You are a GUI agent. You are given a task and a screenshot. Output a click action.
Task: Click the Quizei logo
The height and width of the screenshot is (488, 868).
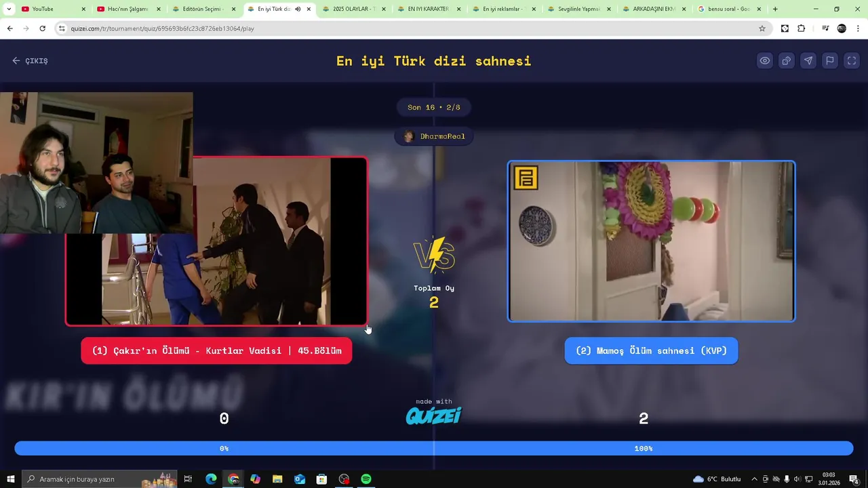point(434,415)
